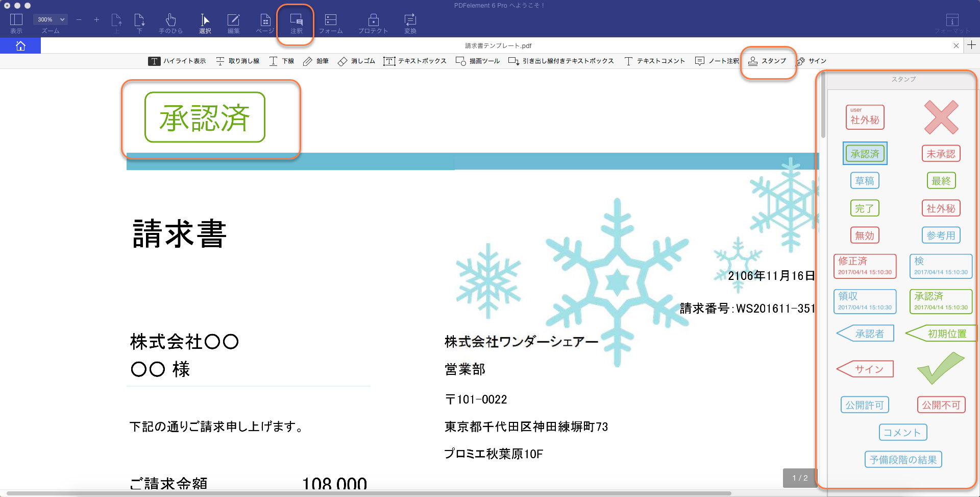
Task: Select the 完了 completed stamp
Action: coord(865,208)
